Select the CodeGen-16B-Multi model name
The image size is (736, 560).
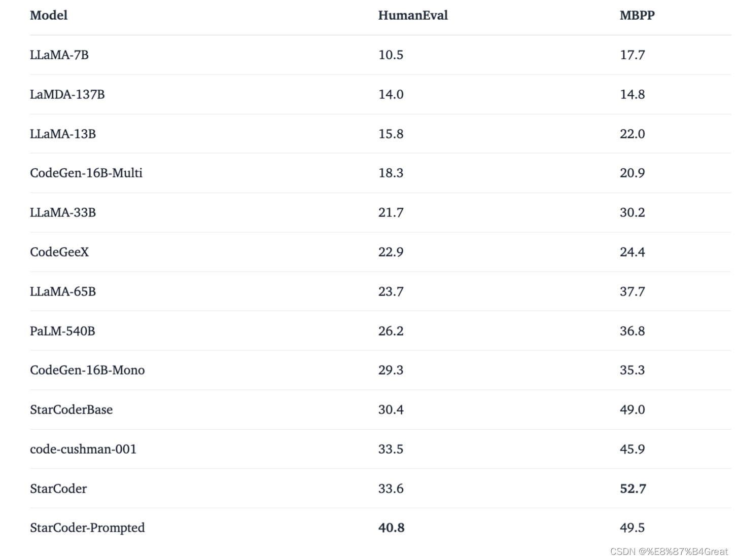point(86,173)
